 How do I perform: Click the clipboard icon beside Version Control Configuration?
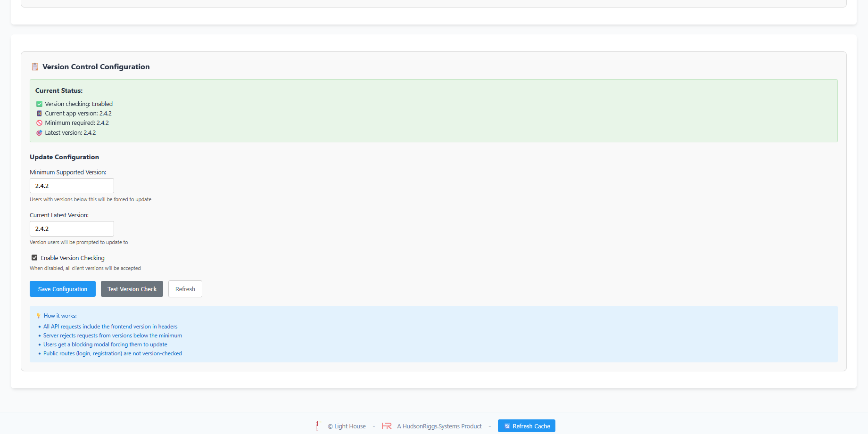click(34, 66)
